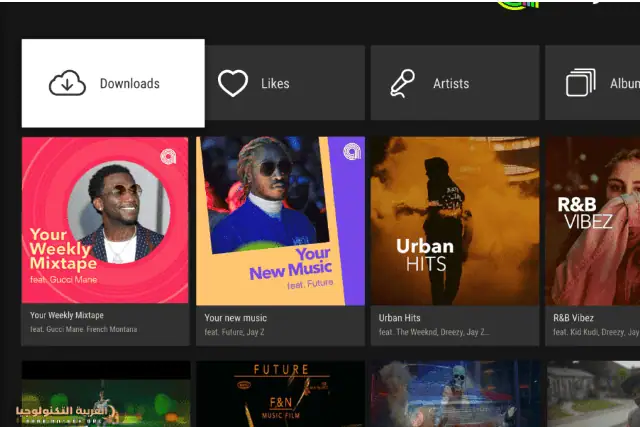The height and width of the screenshot is (427, 640).
Task: Click the logo badge on Your New Music cover
Action: [x=351, y=151]
